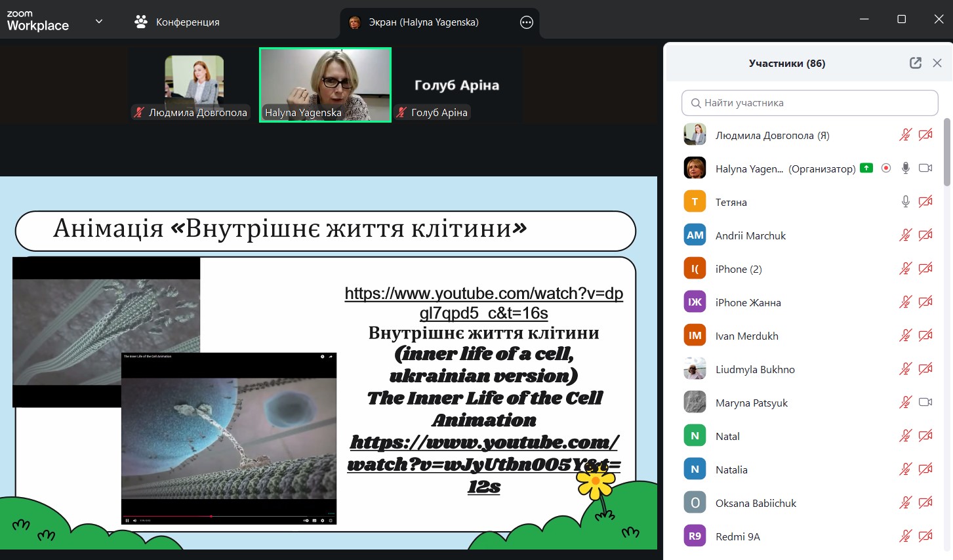Click the screen sharing icon for Halyna
Screen dimensions: 953x560
click(x=866, y=168)
